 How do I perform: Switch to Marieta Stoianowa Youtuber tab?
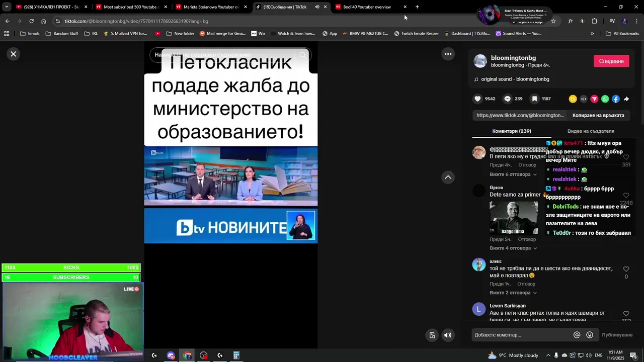point(211,7)
